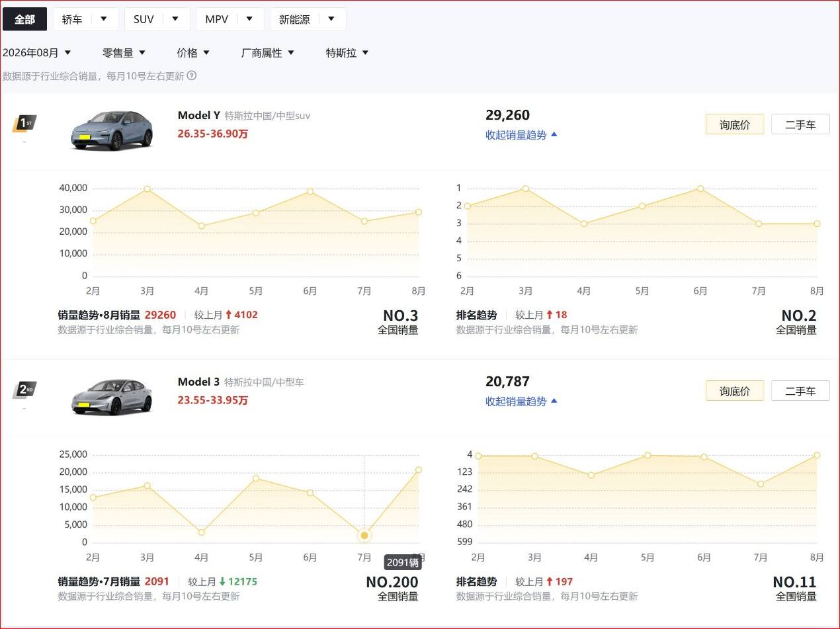Expand the SUV category dropdown
Viewport: 840px width, 629px height.
[x=157, y=19]
